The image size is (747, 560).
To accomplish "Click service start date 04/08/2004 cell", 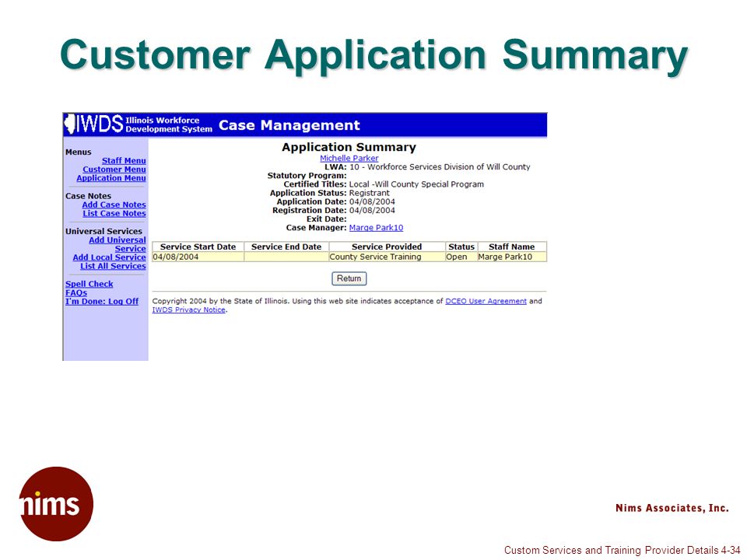I will [x=198, y=257].
